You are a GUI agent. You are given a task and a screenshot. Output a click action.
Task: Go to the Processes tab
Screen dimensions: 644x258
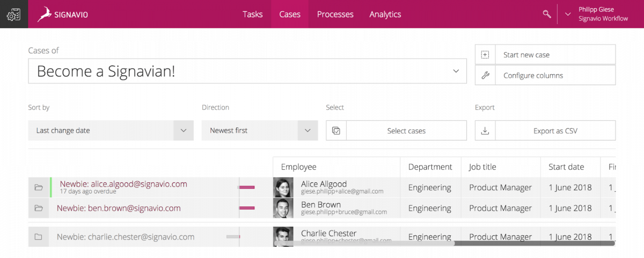pyautogui.click(x=335, y=15)
